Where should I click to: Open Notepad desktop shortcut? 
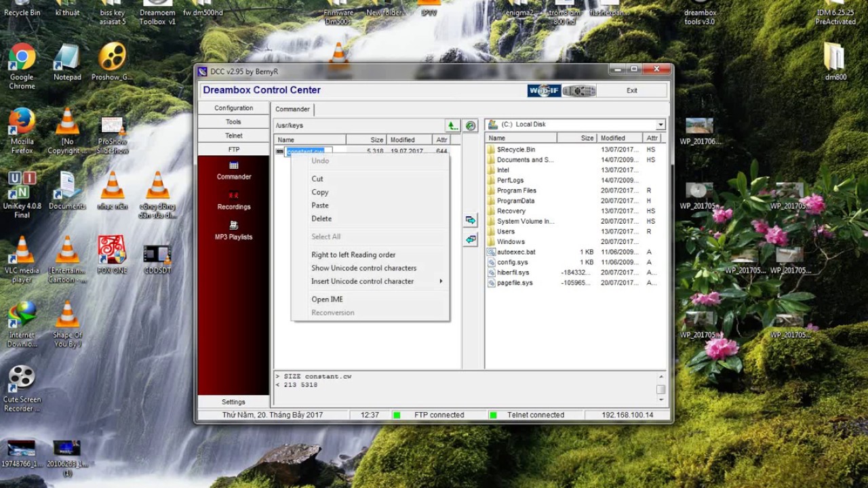coord(67,62)
